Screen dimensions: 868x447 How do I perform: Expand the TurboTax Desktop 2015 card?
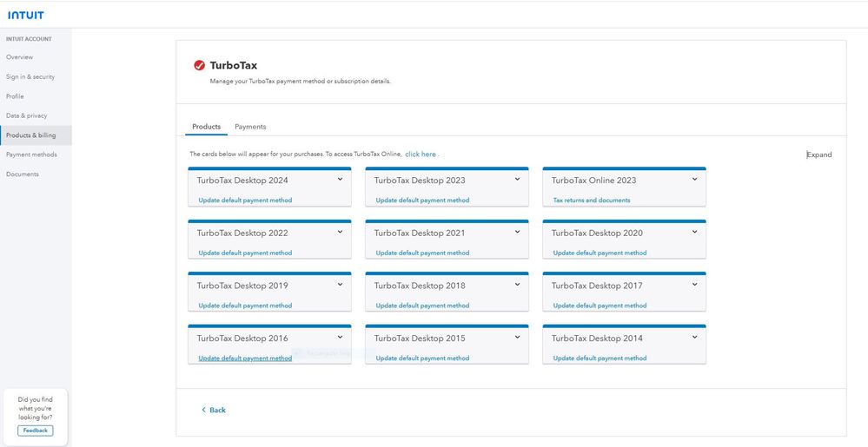pyautogui.click(x=517, y=337)
